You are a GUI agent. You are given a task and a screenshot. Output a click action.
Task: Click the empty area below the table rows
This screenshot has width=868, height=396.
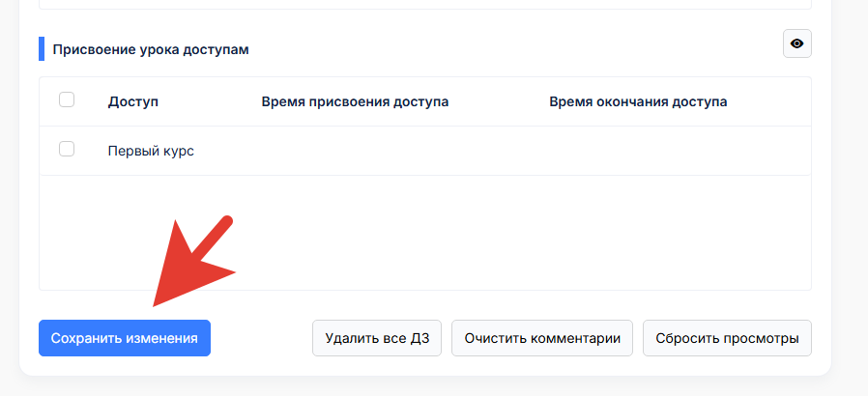425,233
